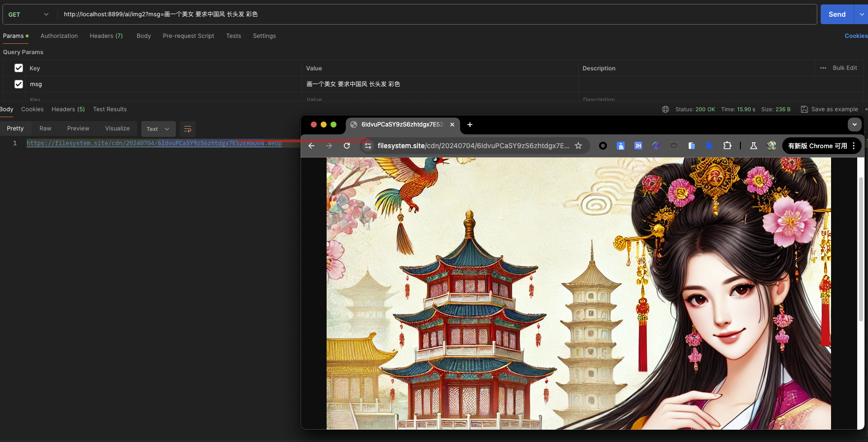This screenshot has width=868, height=442.
Task: Open the Settings tab
Action: point(264,36)
